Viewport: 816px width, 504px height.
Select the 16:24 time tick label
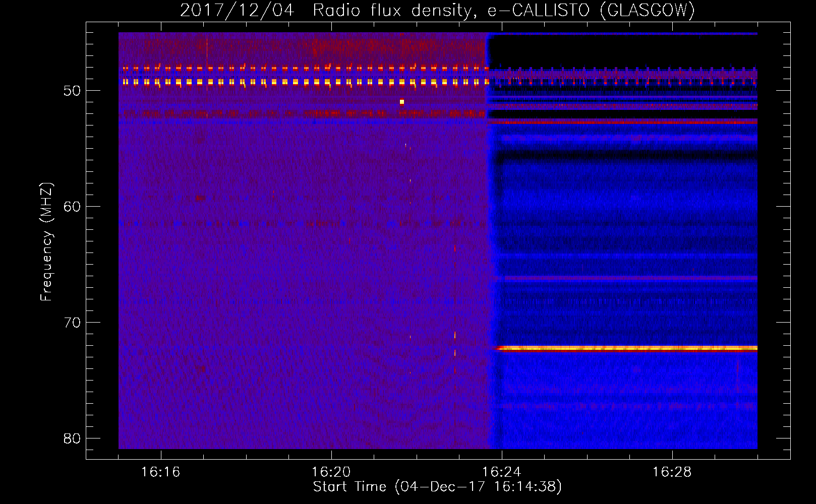[x=501, y=472]
